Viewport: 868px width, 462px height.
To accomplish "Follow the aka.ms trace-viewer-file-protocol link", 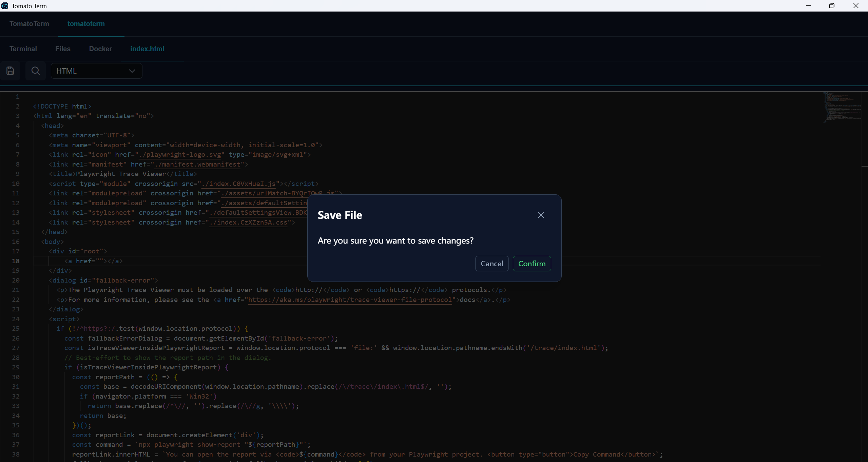I will coord(350,300).
